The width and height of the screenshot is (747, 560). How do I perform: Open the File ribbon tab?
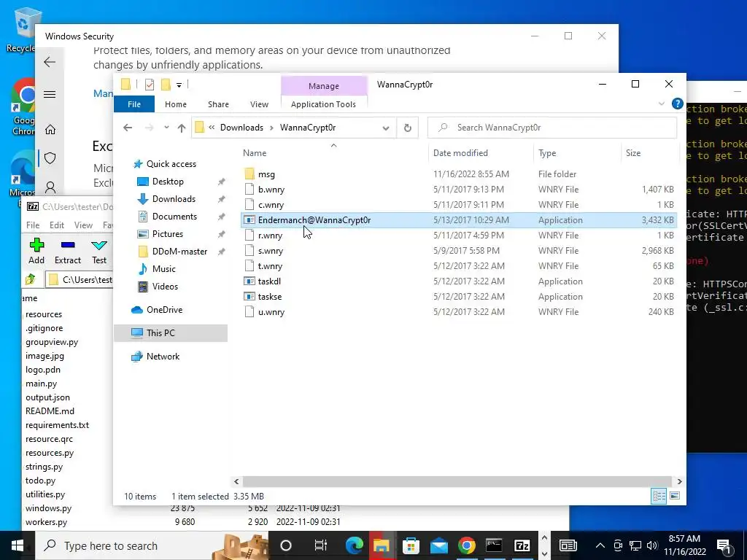(x=134, y=104)
